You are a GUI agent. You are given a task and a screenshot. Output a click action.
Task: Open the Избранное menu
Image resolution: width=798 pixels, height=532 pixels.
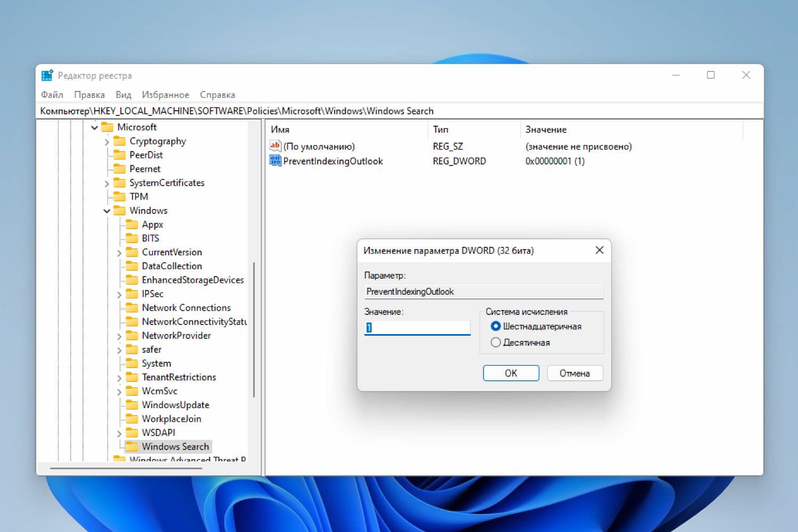(x=165, y=95)
